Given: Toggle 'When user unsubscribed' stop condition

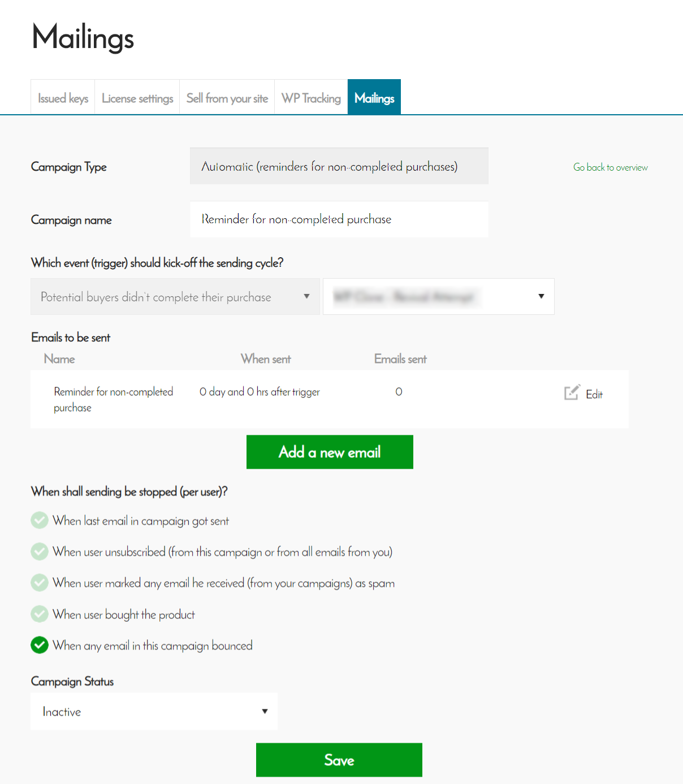Looking at the screenshot, I should coord(40,551).
